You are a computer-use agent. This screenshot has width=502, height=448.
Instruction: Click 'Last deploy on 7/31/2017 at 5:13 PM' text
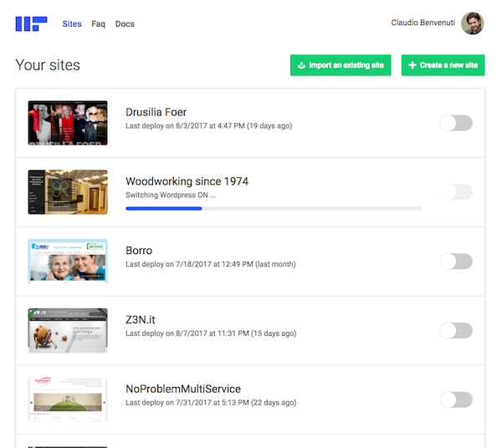(187, 403)
